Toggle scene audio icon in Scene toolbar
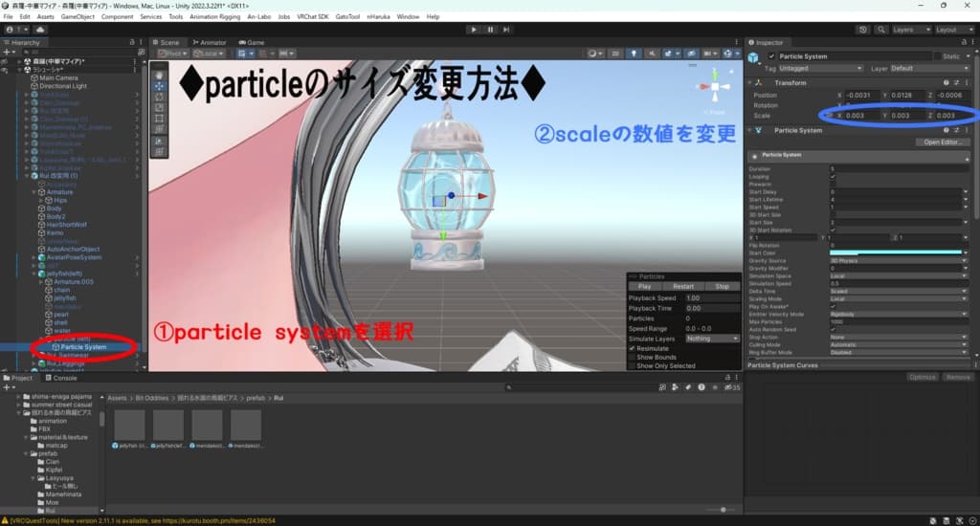 [x=652, y=54]
